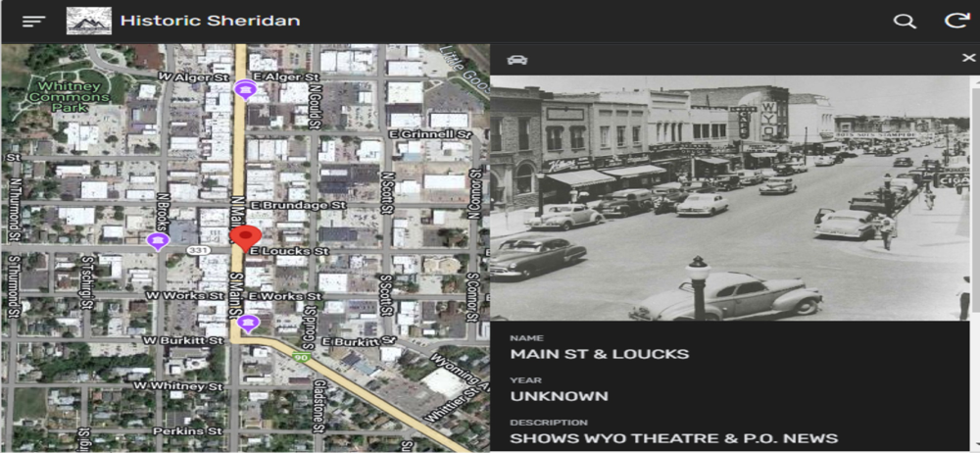The height and width of the screenshot is (453, 980).
Task: Click the refresh arrow icon
Action: click(x=956, y=21)
